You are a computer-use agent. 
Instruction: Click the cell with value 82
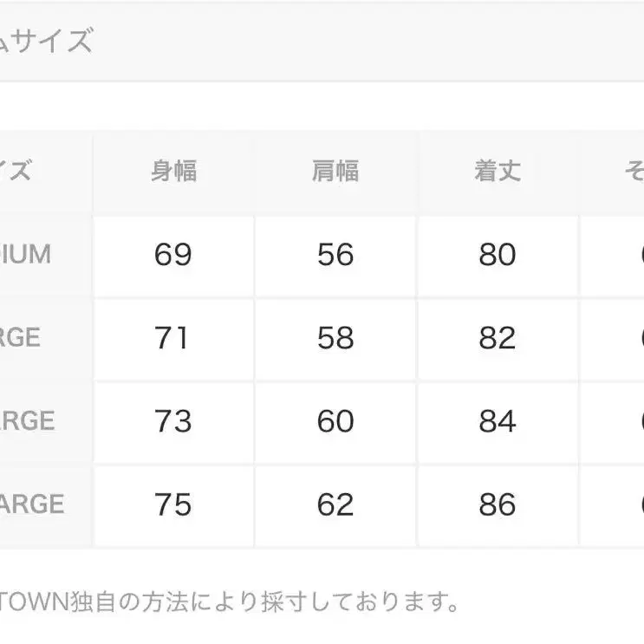tap(498, 337)
